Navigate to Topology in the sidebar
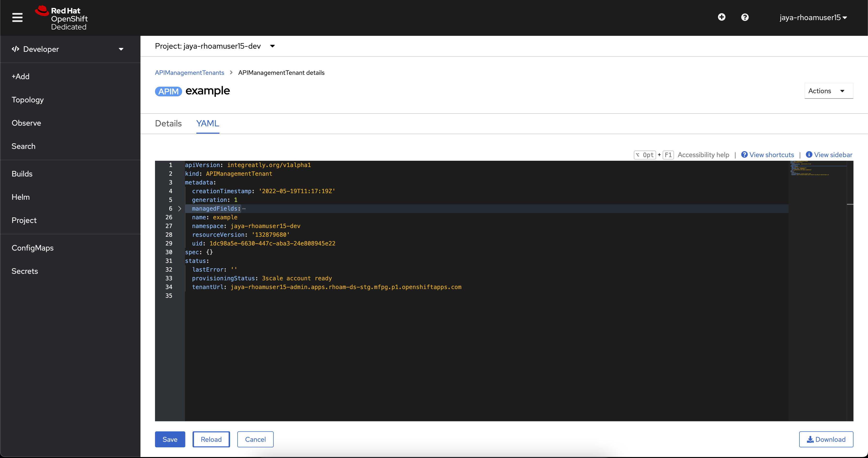868x458 pixels. pos(28,99)
